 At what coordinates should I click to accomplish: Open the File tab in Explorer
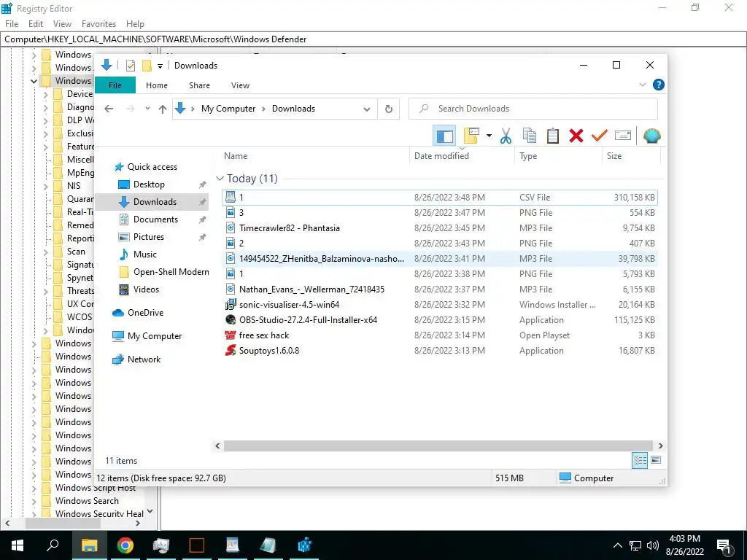point(115,85)
